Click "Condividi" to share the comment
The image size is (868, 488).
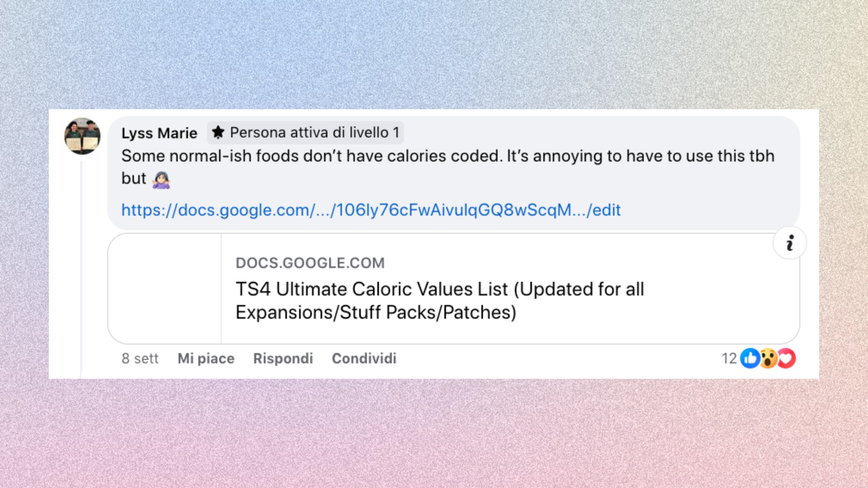364,358
